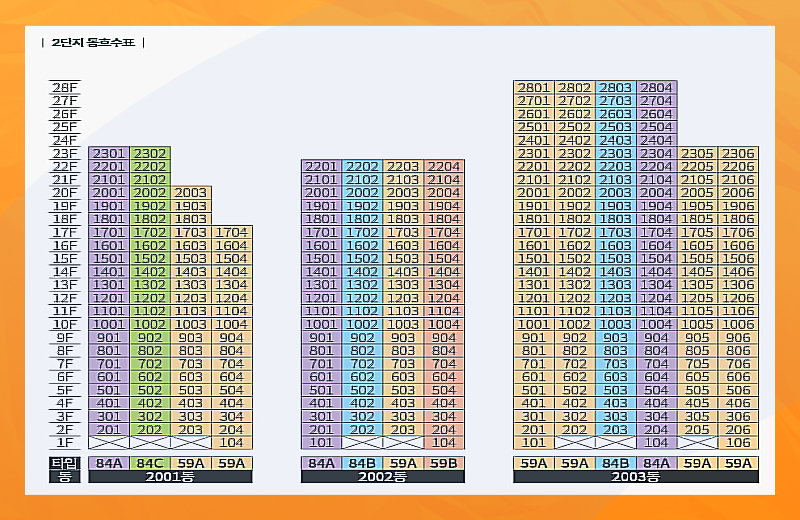
Task: Choose unit 104 in building 2001동
Action: [x=232, y=442]
